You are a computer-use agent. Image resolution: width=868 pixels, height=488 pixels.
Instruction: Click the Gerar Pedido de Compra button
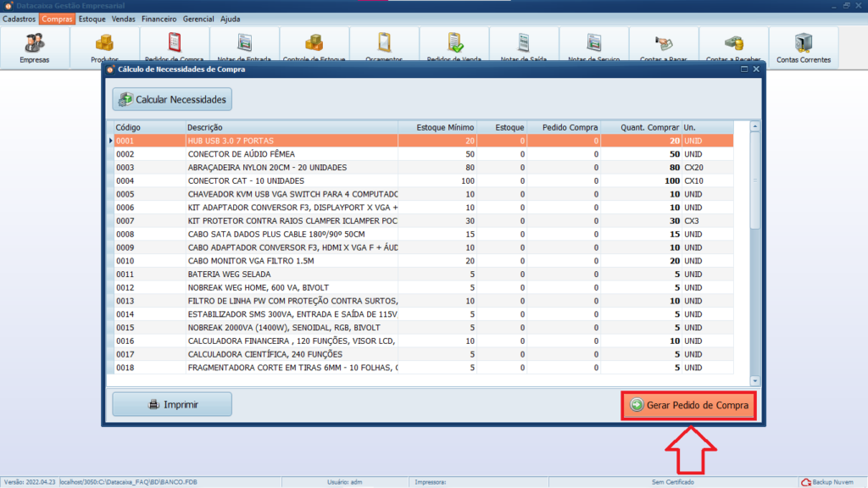[688, 406]
